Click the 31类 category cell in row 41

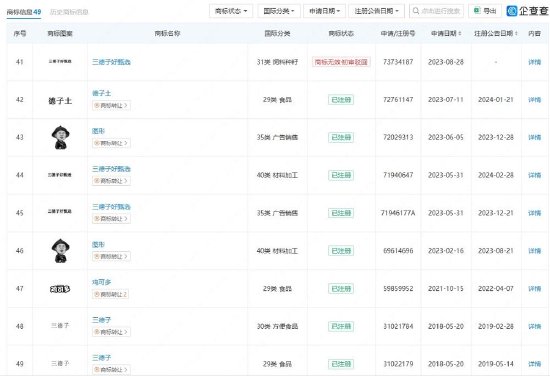pyautogui.click(x=277, y=62)
